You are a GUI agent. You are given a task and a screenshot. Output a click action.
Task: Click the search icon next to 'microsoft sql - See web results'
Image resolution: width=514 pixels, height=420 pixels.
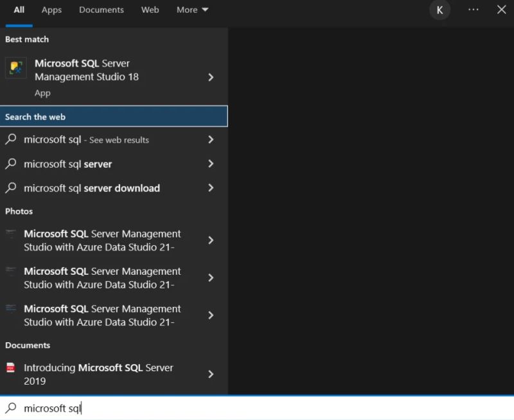[x=11, y=139]
